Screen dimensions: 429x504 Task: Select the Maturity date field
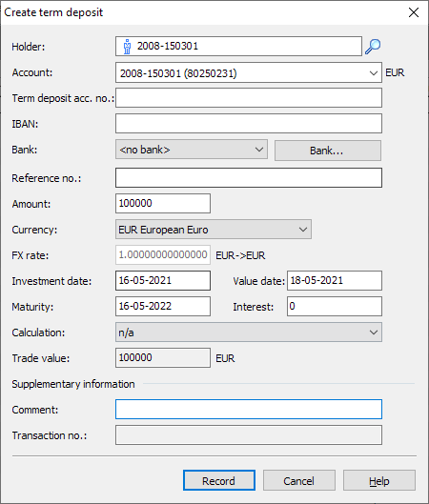coord(163,307)
